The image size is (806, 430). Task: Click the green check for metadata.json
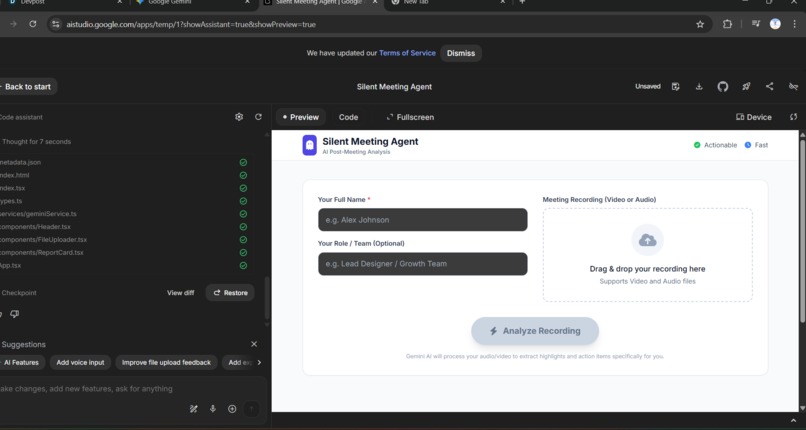click(243, 162)
